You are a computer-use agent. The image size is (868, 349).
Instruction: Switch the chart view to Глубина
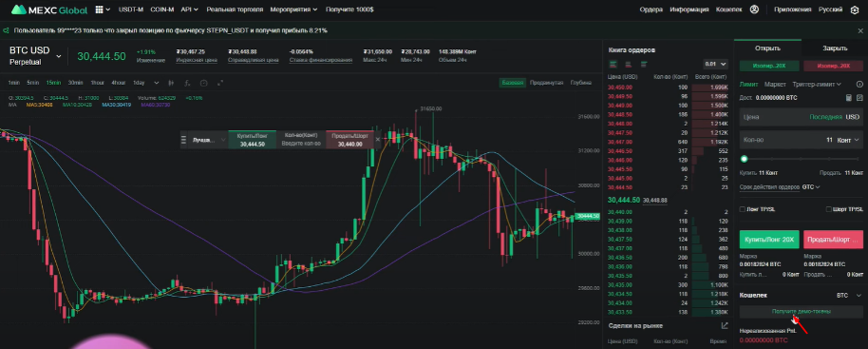click(580, 83)
